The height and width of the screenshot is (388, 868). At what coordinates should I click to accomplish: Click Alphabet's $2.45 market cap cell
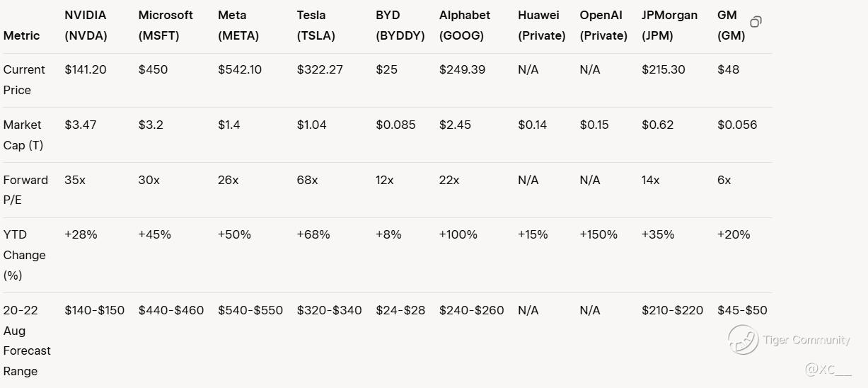coord(455,125)
